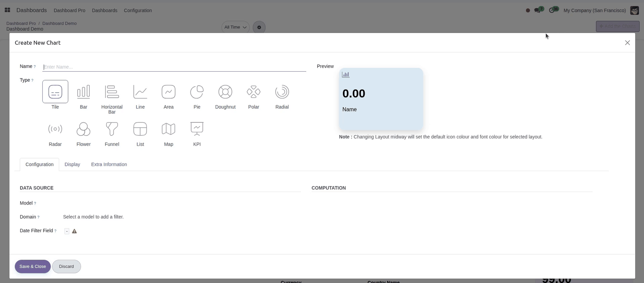Viewport: 644px width, 283px height.
Task: Click the user avatar in top bar
Action: coord(634,10)
